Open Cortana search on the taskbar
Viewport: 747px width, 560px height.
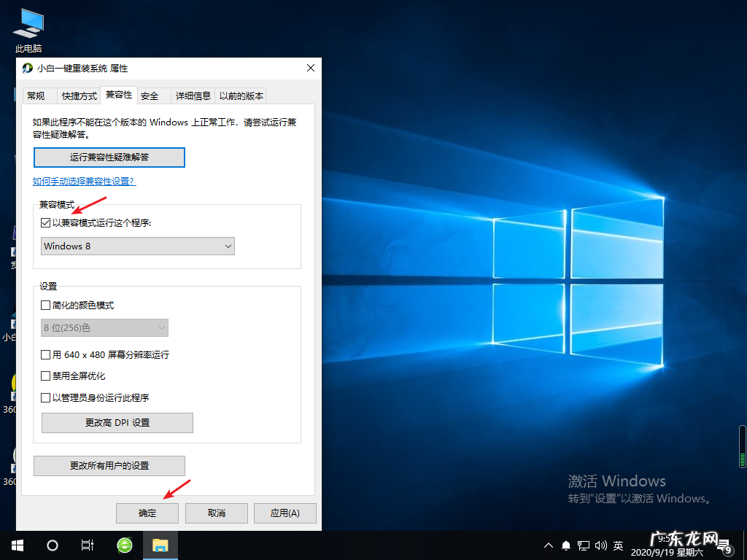click(51, 545)
